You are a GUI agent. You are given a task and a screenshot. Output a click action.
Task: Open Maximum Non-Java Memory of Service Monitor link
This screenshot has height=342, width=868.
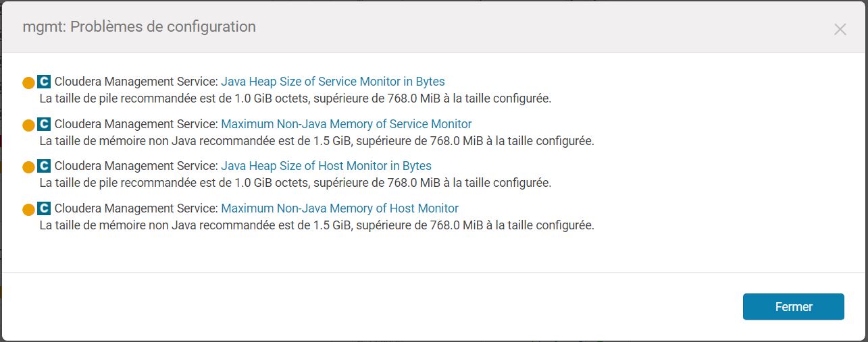(346, 124)
